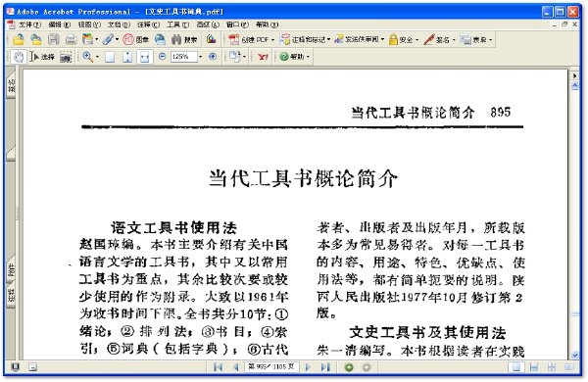
Task: Open the 注释 menu
Action: [x=148, y=24]
